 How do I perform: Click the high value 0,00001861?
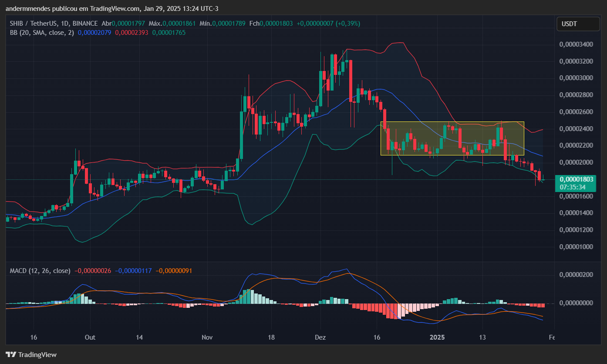pos(179,23)
